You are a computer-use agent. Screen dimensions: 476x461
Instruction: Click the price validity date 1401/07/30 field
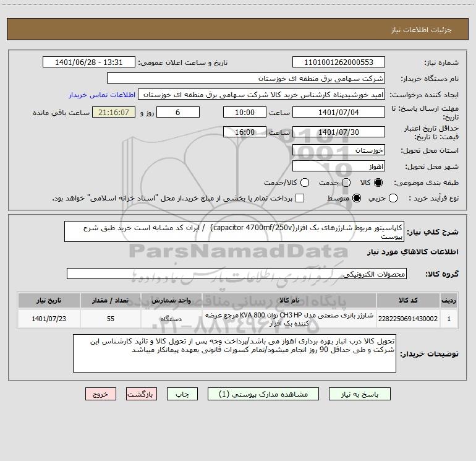click(339, 132)
